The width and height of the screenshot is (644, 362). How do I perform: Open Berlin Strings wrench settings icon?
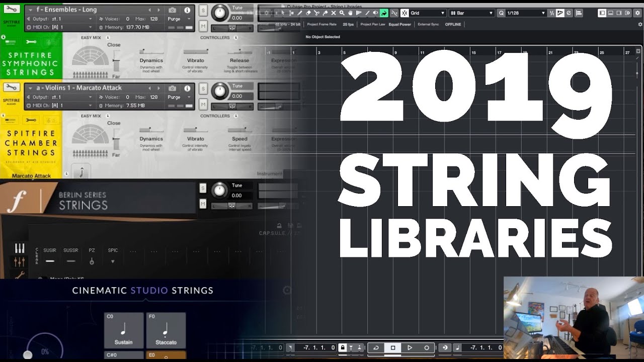(20, 275)
